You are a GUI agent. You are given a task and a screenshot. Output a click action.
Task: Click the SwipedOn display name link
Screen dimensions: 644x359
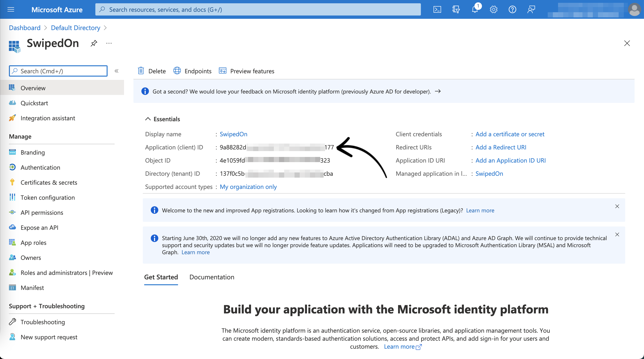tap(233, 134)
